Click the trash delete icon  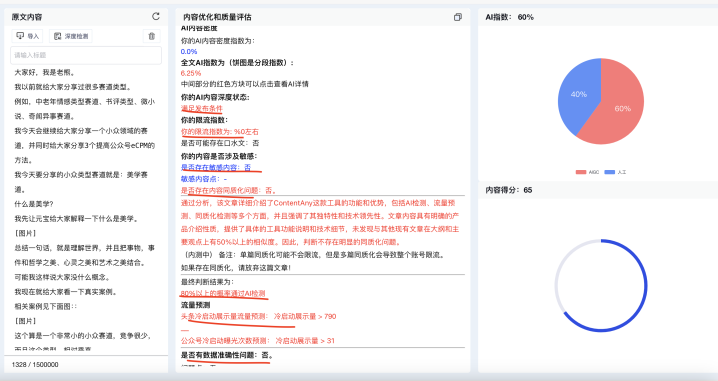[x=152, y=36]
